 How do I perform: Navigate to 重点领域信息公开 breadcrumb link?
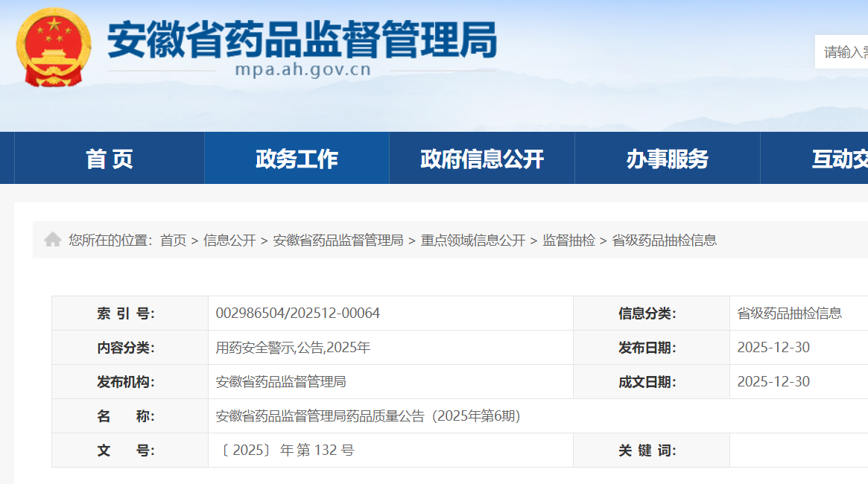coord(473,241)
